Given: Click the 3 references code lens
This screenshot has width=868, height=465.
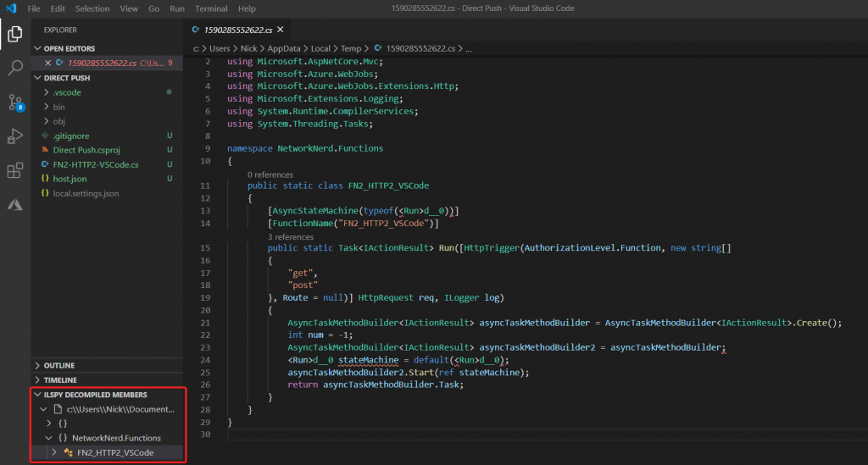Looking at the screenshot, I should pyautogui.click(x=291, y=236).
